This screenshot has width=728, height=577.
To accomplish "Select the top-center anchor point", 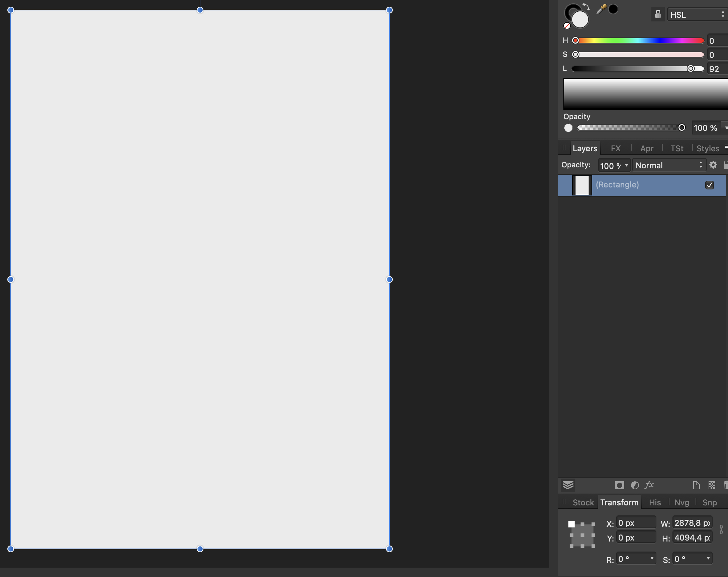I will (582, 524).
